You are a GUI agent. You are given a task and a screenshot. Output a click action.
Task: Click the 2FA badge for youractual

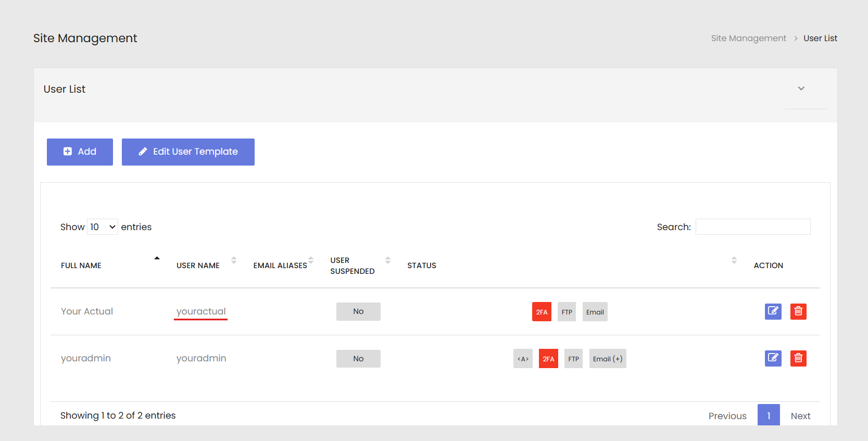[542, 312]
